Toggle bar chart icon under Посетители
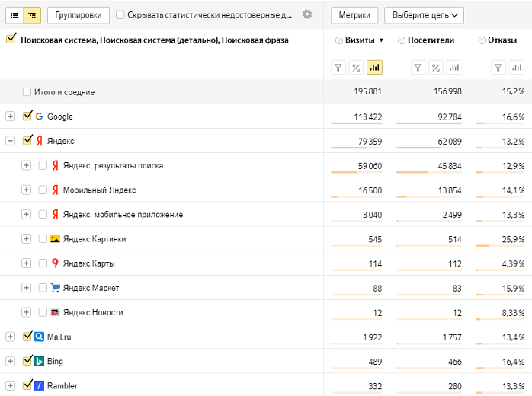532x396 pixels. click(x=454, y=68)
